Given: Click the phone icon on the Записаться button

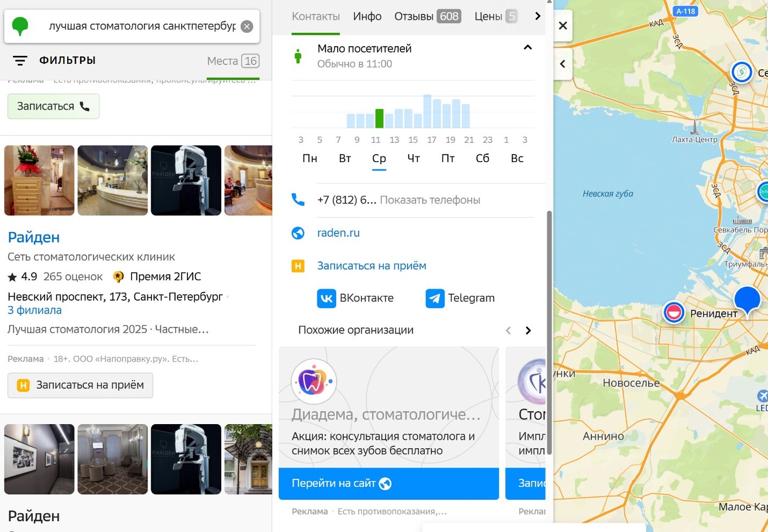Looking at the screenshot, I should point(85,106).
